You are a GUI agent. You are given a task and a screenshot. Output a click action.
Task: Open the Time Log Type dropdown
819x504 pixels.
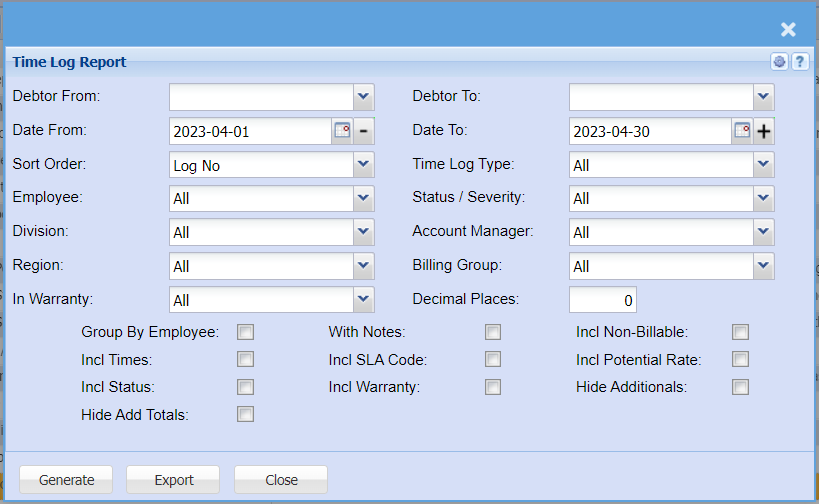(x=763, y=165)
